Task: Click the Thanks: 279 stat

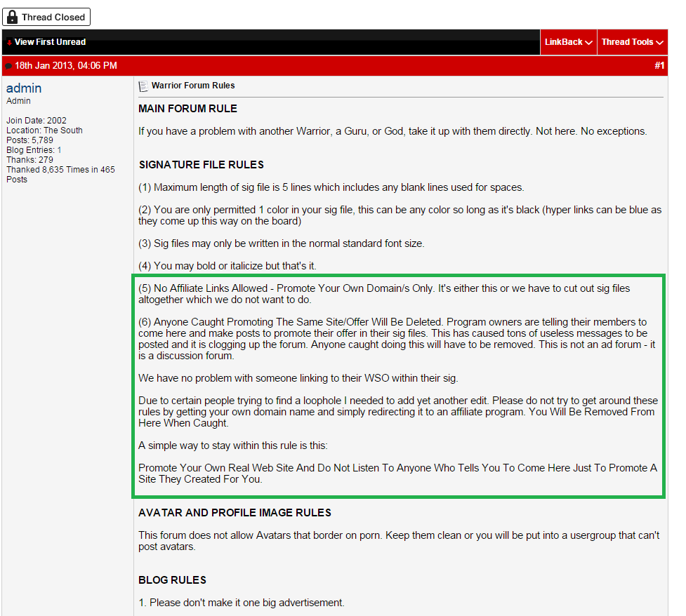Action: [29, 159]
